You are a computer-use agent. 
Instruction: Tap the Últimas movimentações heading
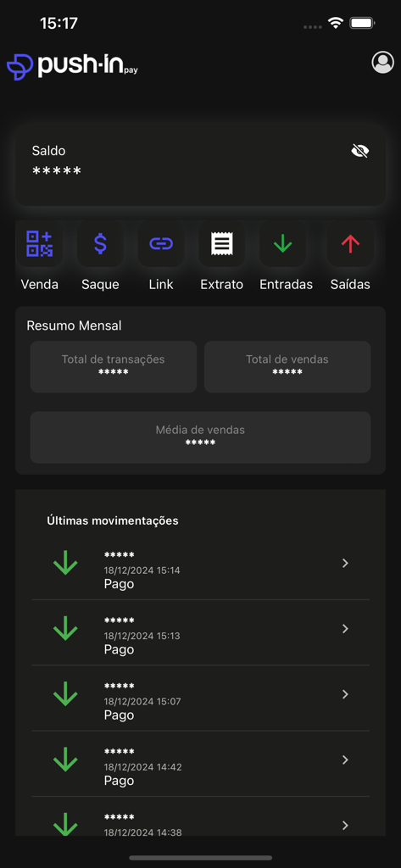(113, 520)
